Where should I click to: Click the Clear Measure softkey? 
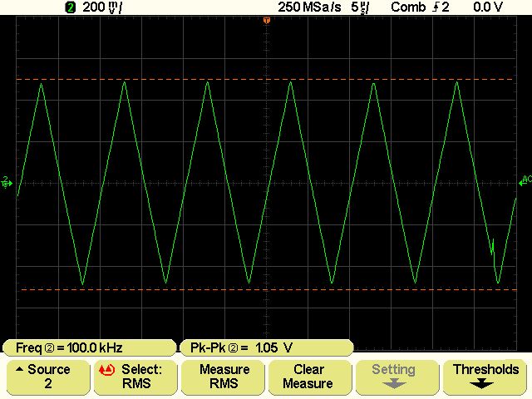(309, 377)
